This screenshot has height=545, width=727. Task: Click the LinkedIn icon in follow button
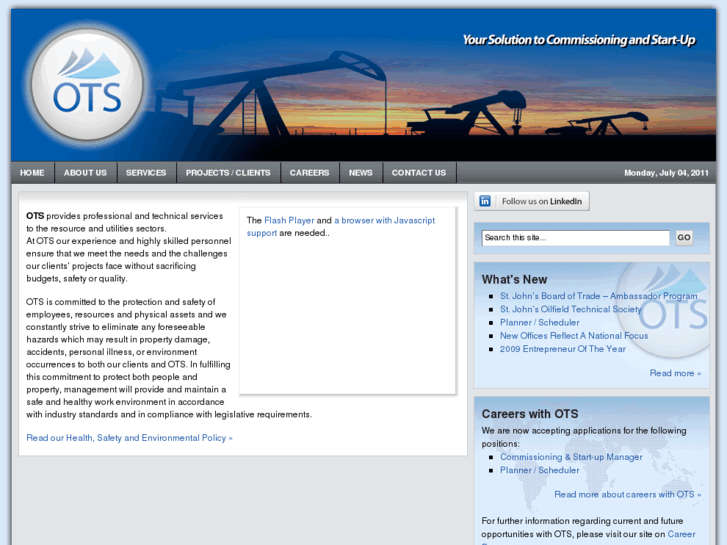coord(485,201)
